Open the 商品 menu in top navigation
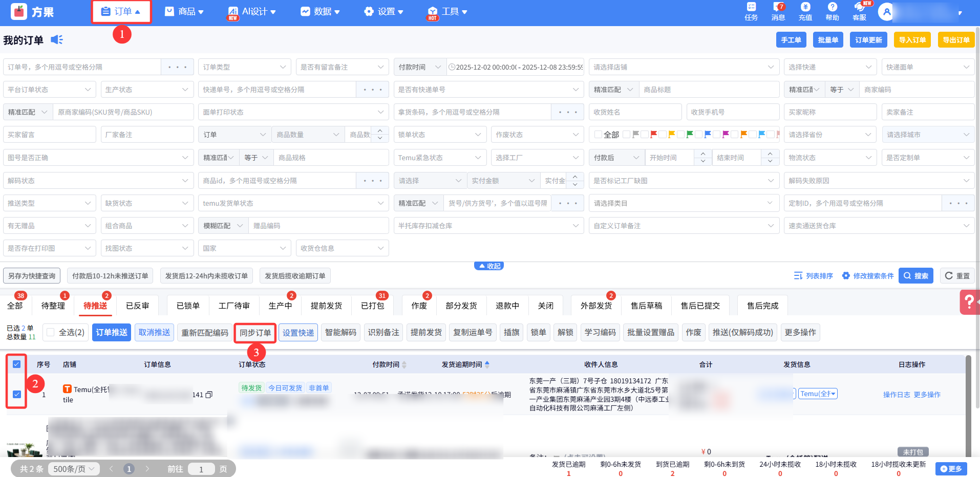The width and height of the screenshot is (980, 477). point(184,11)
